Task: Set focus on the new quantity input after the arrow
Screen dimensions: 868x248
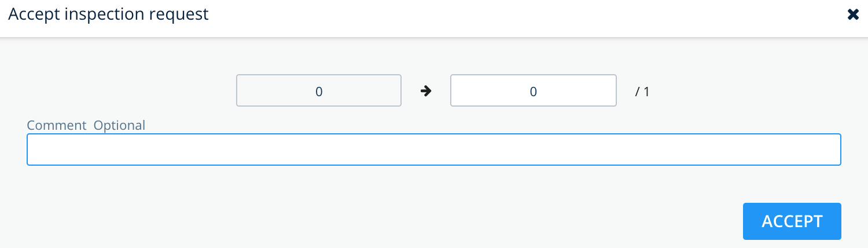Action: point(534,90)
